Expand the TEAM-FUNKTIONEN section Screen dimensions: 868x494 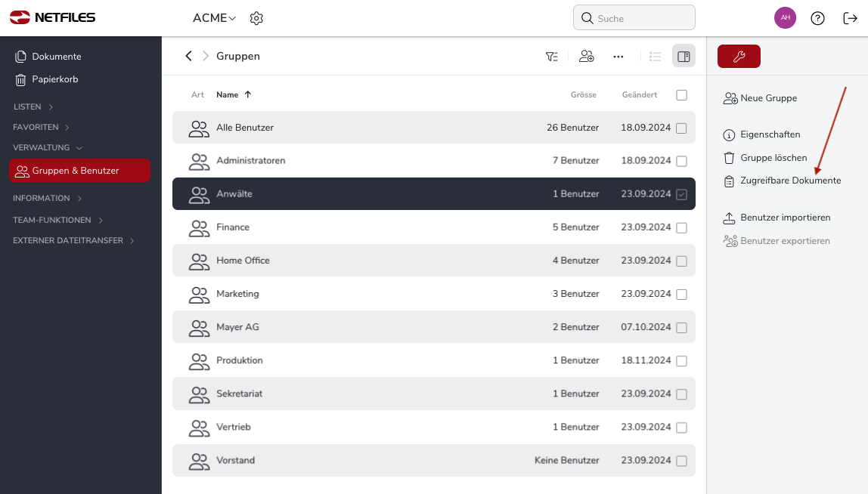(58, 220)
